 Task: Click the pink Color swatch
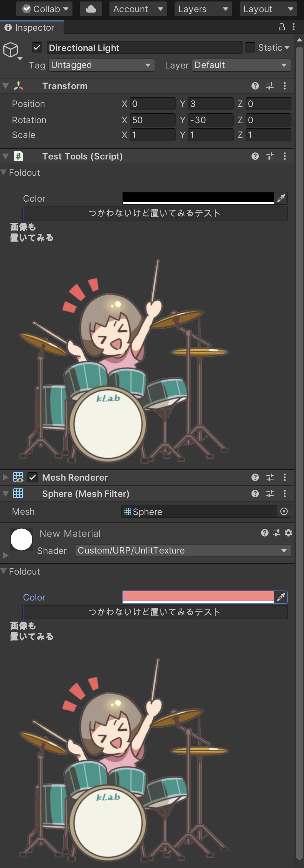(x=198, y=597)
